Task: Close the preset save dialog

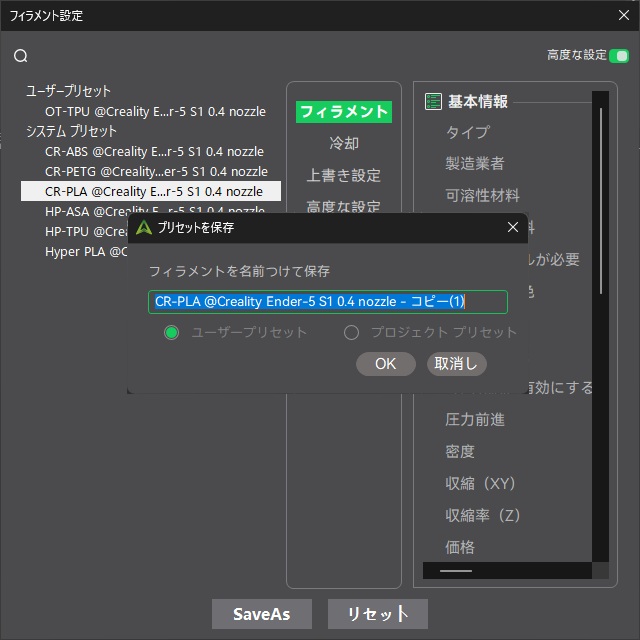Action: point(513,227)
